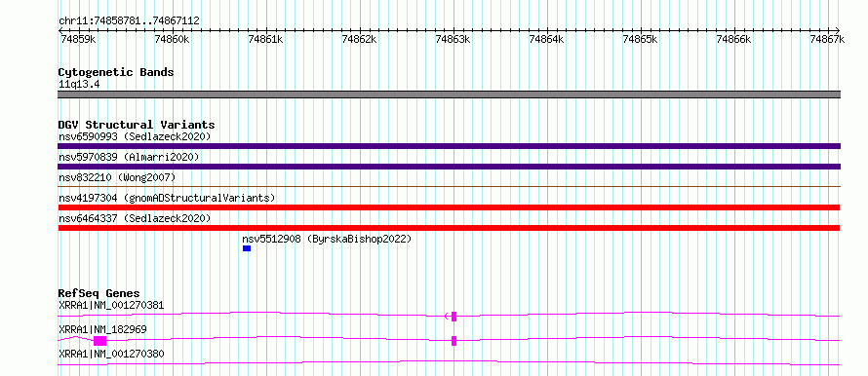Open XRRA1|NM_182969 transcript label
The height and width of the screenshot is (376, 868).
pos(102,329)
